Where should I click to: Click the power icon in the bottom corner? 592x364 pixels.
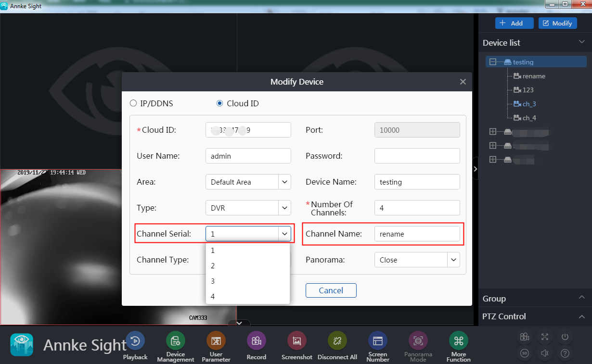click(x=565, y=337)
